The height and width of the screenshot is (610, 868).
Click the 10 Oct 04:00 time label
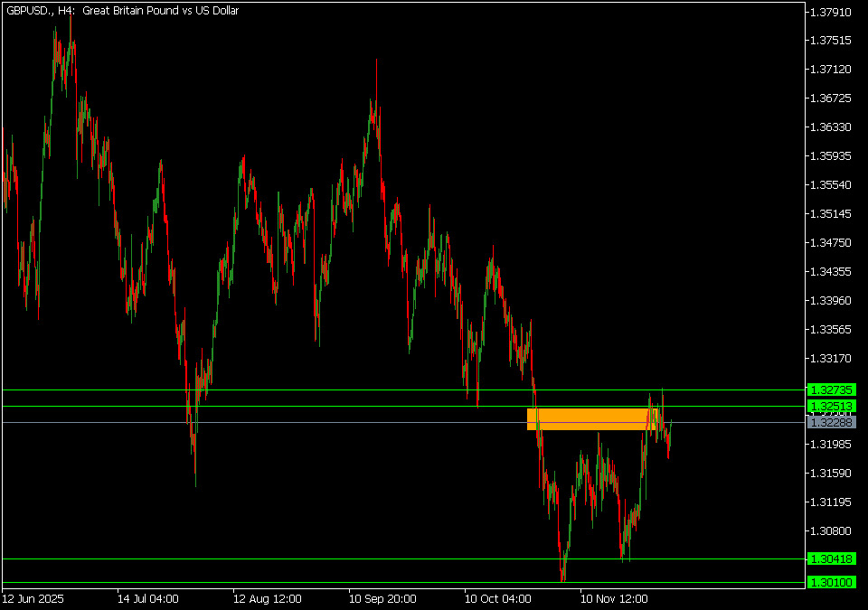coord(497,598)
